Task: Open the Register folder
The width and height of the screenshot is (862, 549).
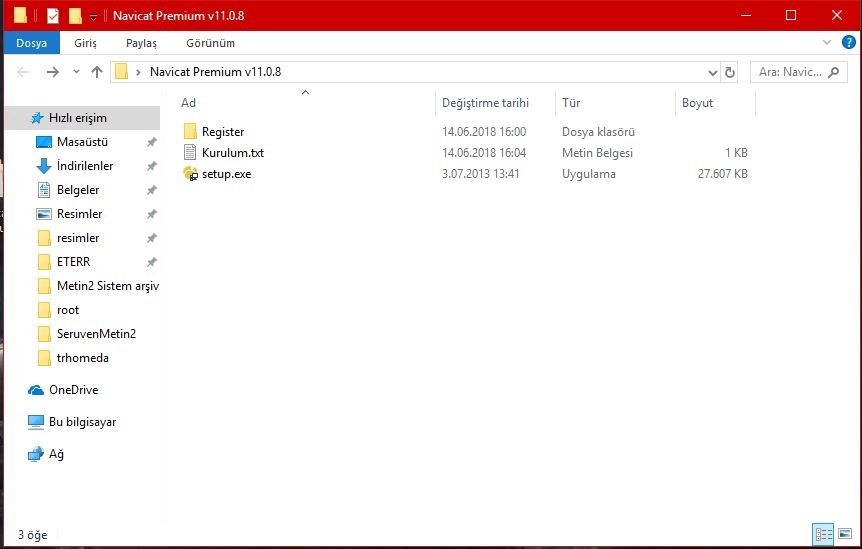Action: (x=223, y=132)
